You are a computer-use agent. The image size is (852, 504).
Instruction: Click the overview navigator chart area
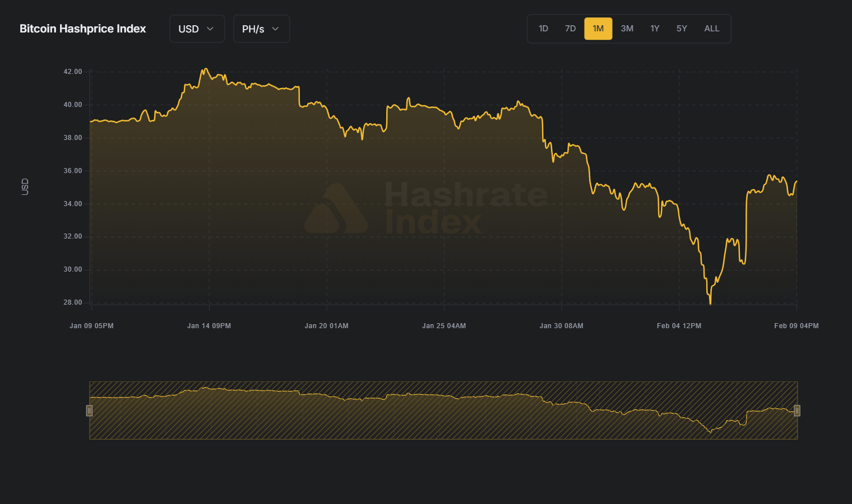(x=443, y=410)
